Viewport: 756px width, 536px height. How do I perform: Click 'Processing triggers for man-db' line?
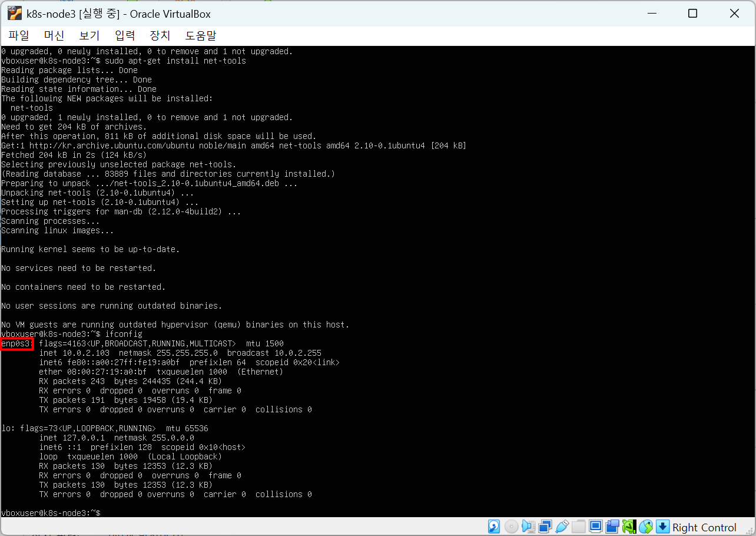tap(121, 211)
